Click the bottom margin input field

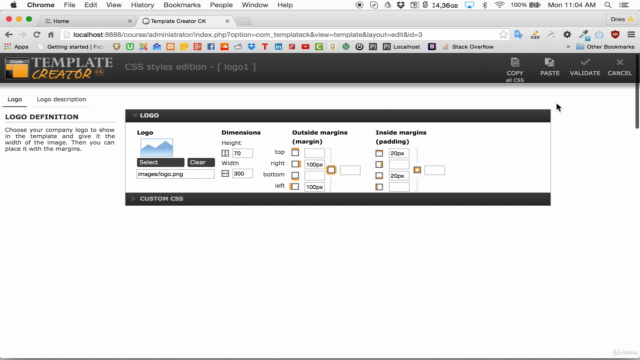click(314, 176)
